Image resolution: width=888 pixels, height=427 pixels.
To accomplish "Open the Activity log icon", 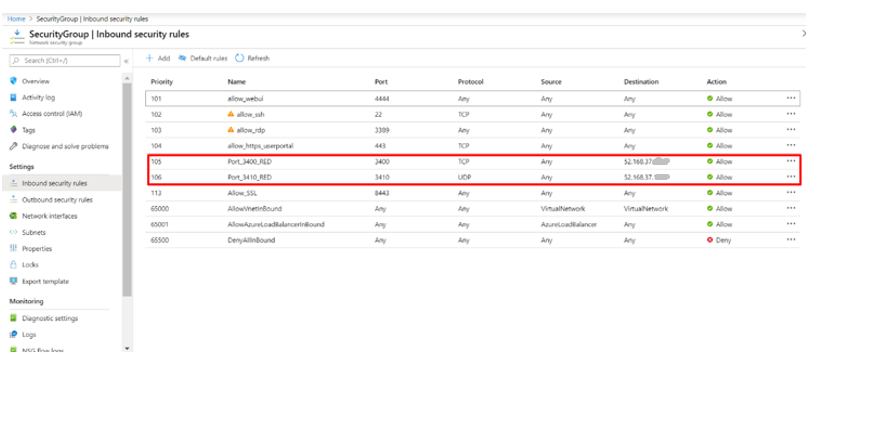I will [13, 98].
